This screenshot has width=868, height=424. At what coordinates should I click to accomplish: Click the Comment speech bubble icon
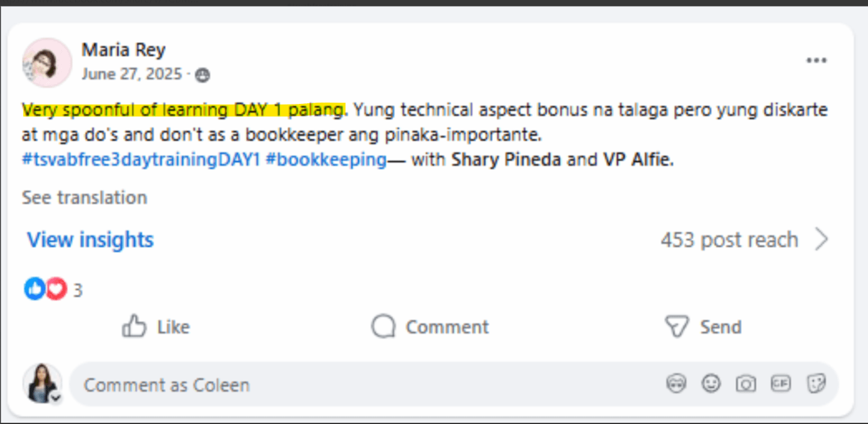coord(383,327)
